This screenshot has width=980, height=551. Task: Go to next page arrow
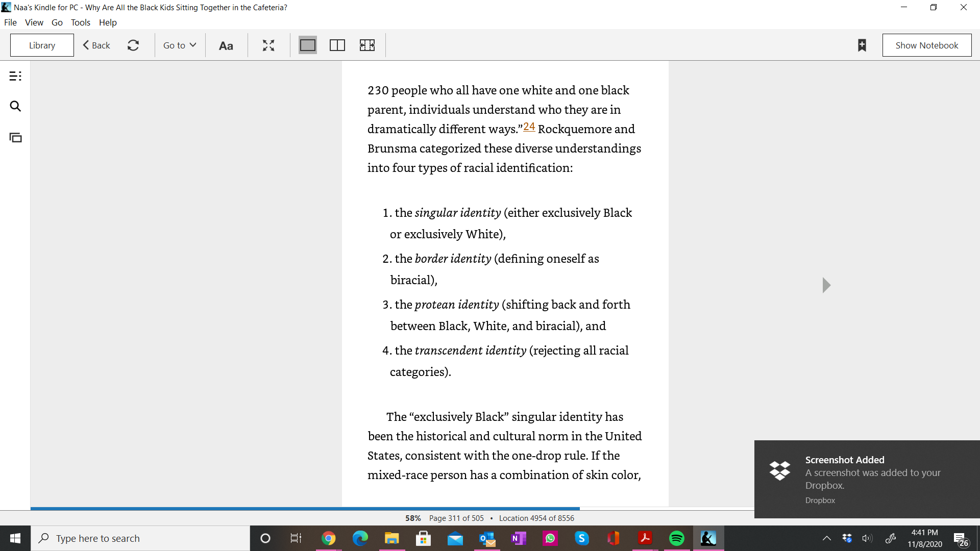[x=826, y=285]
